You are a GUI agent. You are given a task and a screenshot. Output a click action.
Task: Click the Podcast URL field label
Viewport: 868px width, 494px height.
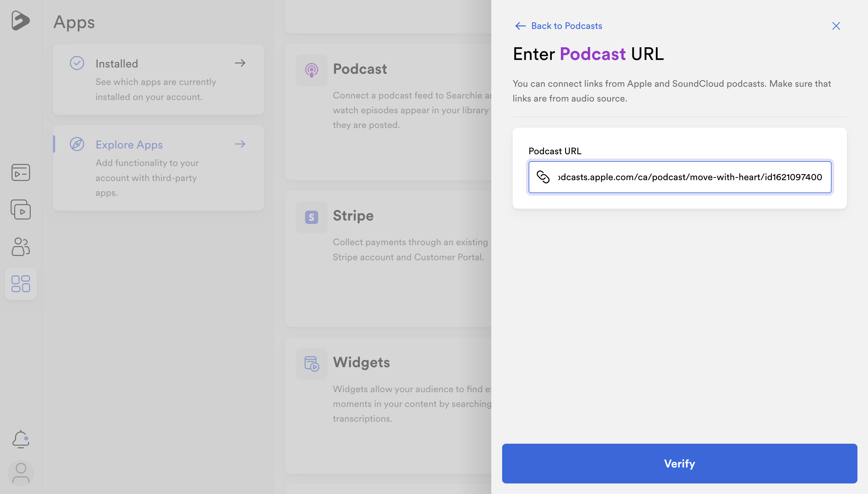point(555,151)
